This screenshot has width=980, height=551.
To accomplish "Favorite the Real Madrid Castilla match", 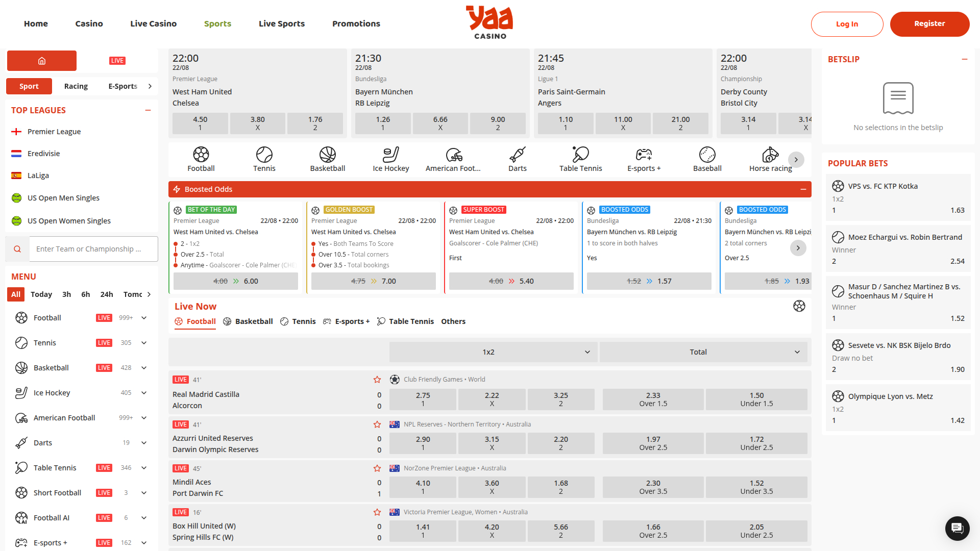I will (x=377, y=380).
